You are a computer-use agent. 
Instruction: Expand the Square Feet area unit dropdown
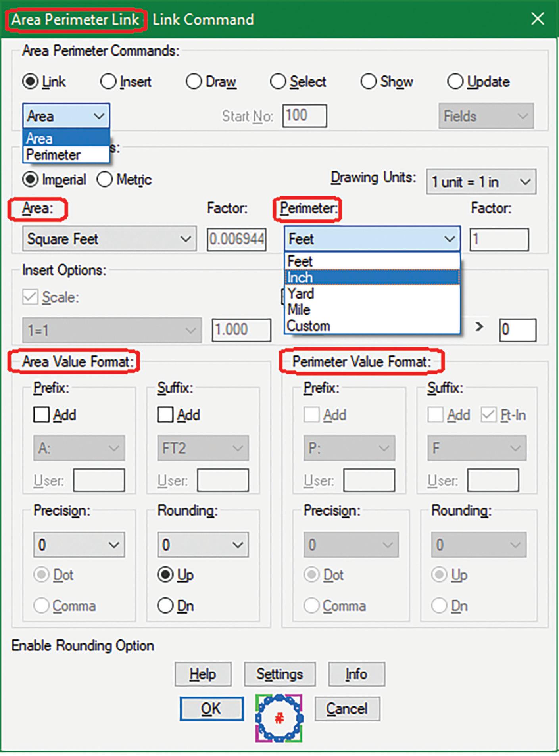coord(109,239)
